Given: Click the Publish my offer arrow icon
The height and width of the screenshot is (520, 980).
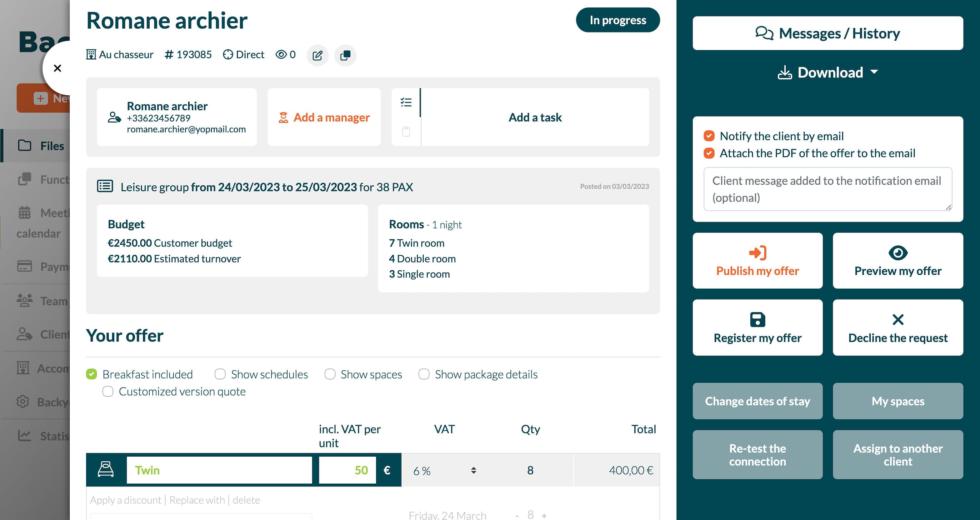Looking at the screenshot, I should click(x=757, y=253).
